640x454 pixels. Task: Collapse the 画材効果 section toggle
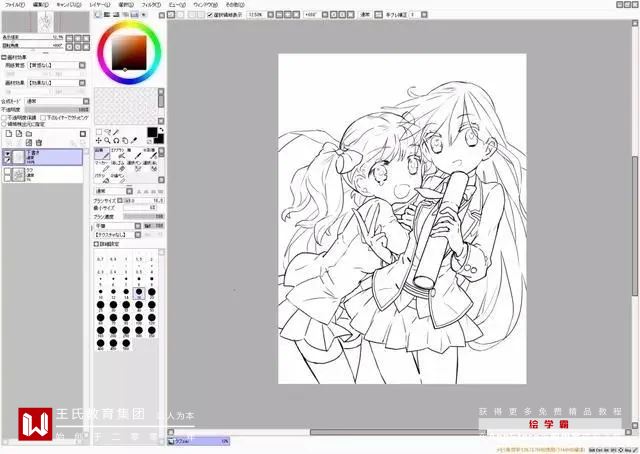click(x=4, y=57)
